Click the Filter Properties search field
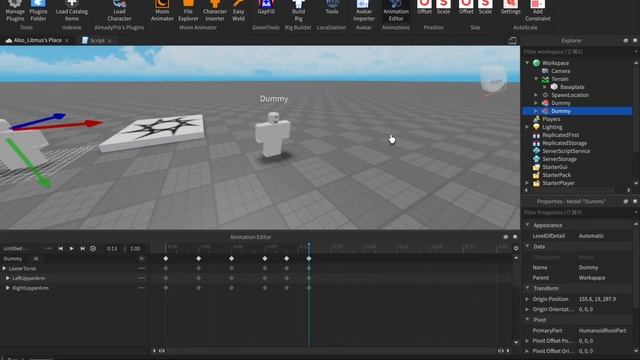Image resolution: width=640 pixels, height=360 pixels. (x=577, y=213)
